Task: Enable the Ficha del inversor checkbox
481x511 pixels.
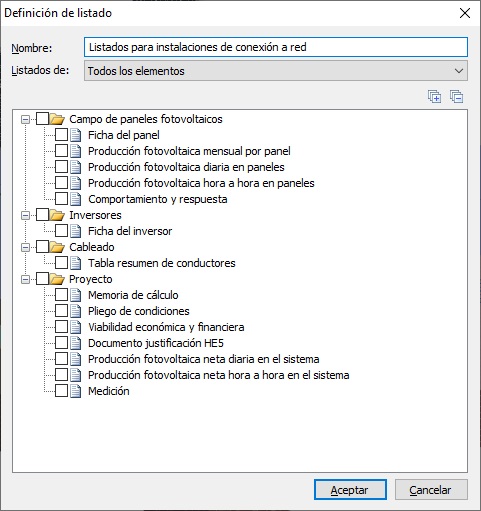Action: (61, 231)
